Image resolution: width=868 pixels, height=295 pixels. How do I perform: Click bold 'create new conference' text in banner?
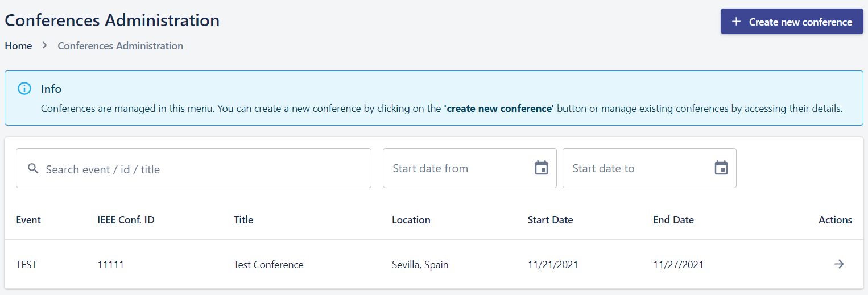499,108
